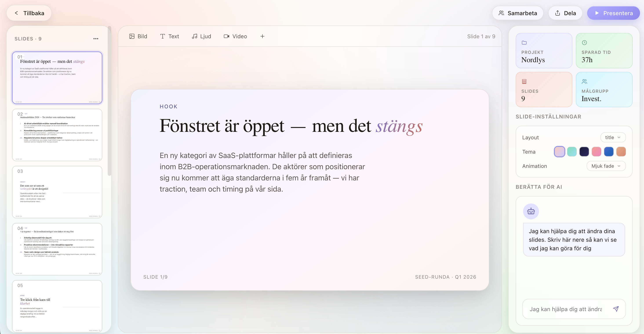Click the SEED-RUNDA · Q1 2026 footer
The width and height of the screenshot is (644, 334).
tap(446, 277)
